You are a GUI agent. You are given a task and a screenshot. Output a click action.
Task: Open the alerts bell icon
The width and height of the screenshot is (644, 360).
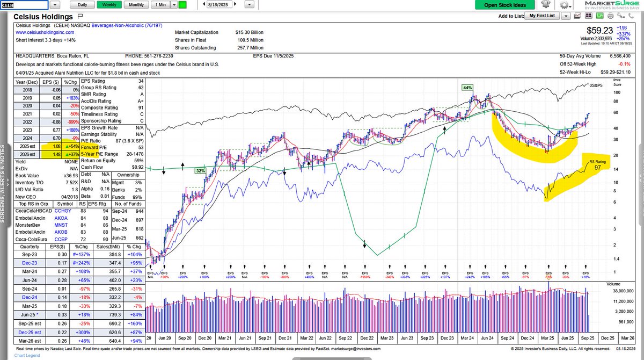click(545, 4)
